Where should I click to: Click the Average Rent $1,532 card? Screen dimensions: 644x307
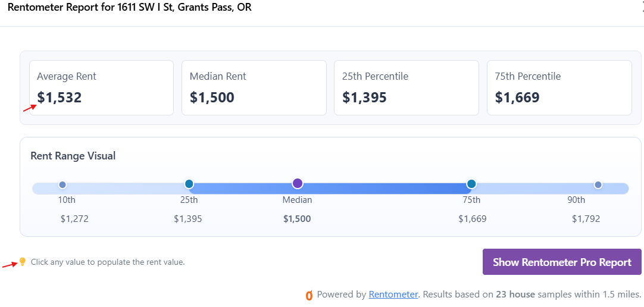coord(101,88)
